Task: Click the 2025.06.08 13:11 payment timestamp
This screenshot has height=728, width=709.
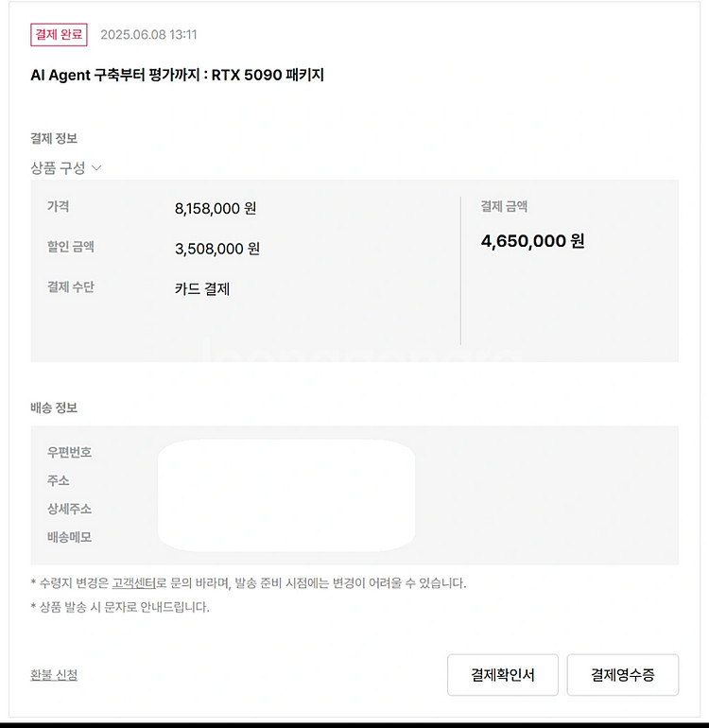Action: pyautogui.click(x=148, y=35)
